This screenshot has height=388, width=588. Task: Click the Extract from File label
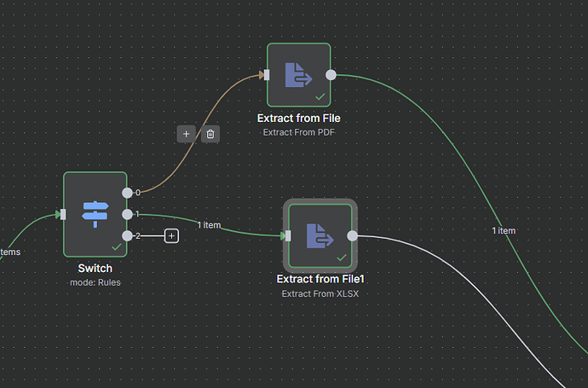click(x=299, y=119)
